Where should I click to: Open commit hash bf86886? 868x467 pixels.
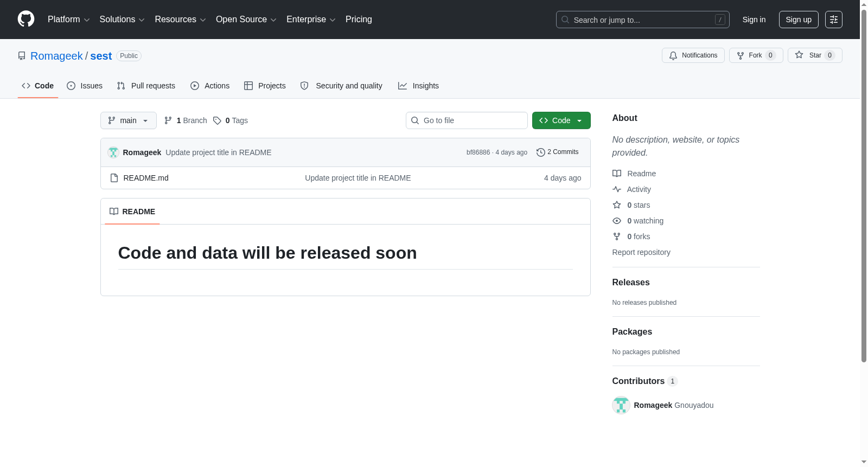pyautogui.click(x=478, y=152)
